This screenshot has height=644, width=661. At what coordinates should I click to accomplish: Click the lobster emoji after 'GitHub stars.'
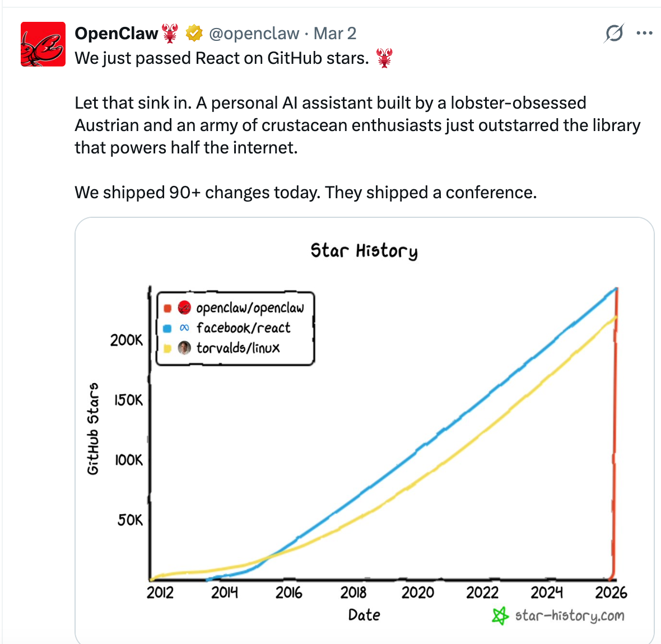[x=384, y=58]
